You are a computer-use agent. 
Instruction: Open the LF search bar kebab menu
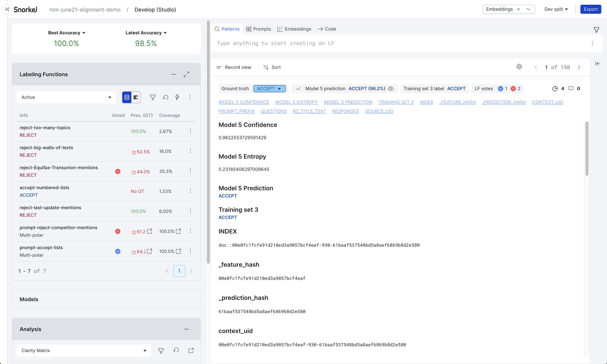click(x=592, y=43)
